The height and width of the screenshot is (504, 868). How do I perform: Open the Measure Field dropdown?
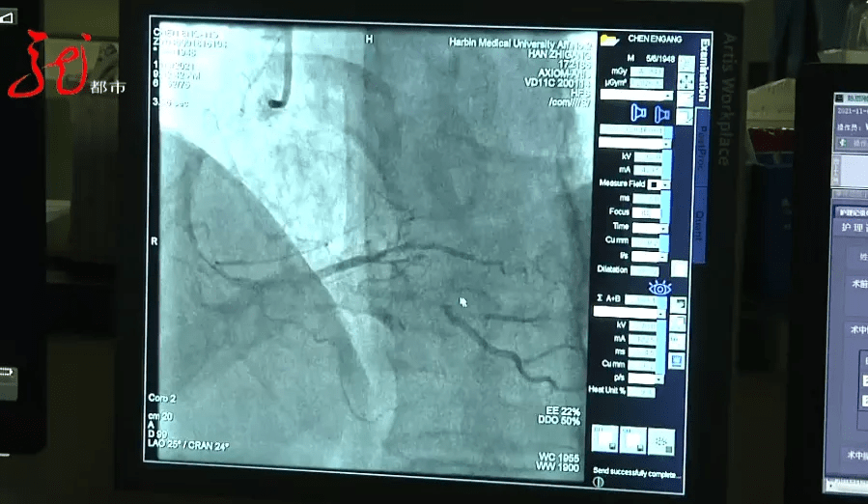(x=658, y=184)
